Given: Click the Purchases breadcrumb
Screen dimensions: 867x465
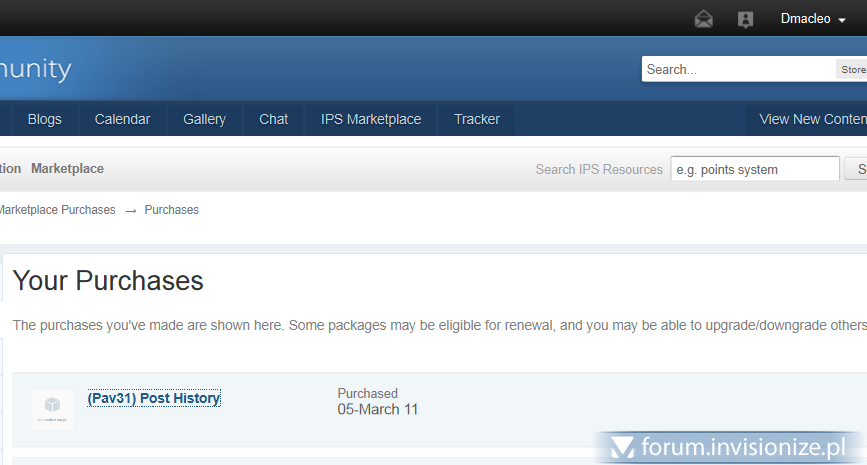Looking at the screenshot, I should (171, 210).
